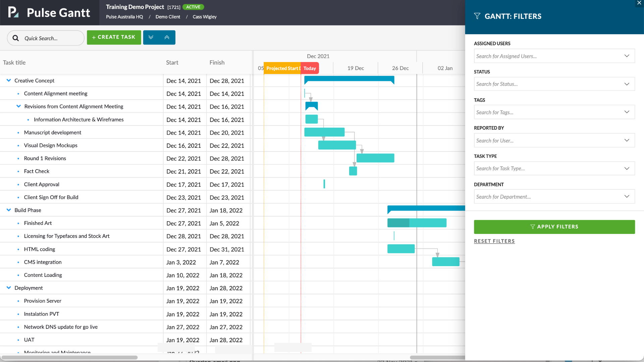Open the Department filter dropdown
Screen dimensions: 644x362
pyautogui.click(x=627, y=196)
